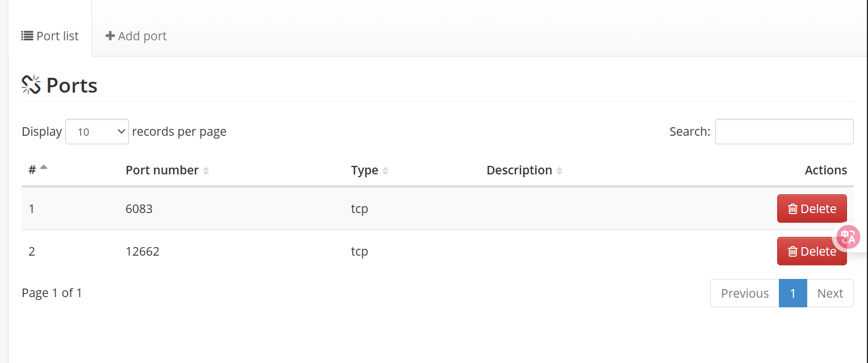Screen dimensions: 868x363
Task: Click the sort arrow beside # column
Action: click(44, 168)
